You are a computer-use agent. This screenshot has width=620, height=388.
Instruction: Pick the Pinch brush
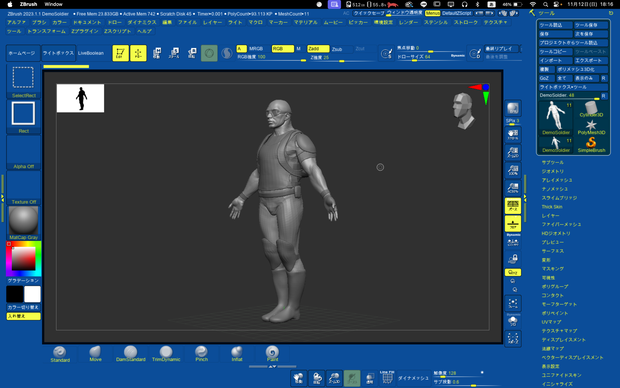coord(201,354)
